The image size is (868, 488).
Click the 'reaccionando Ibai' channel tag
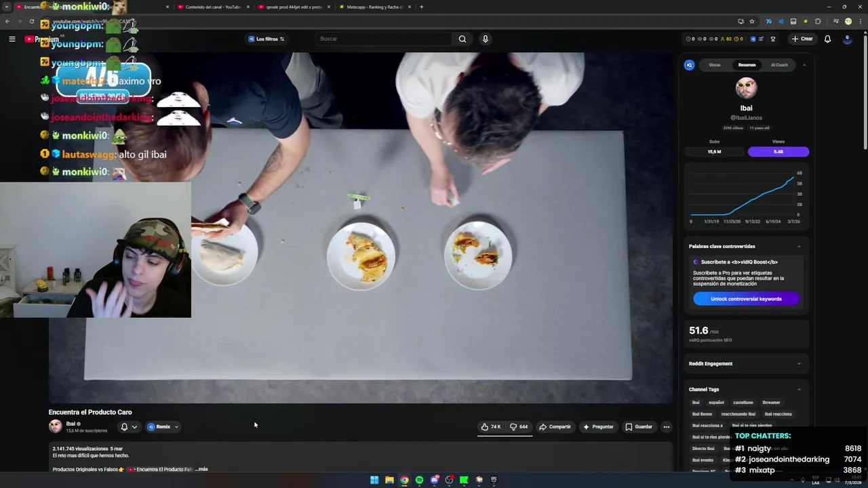[x=738, y=414]
